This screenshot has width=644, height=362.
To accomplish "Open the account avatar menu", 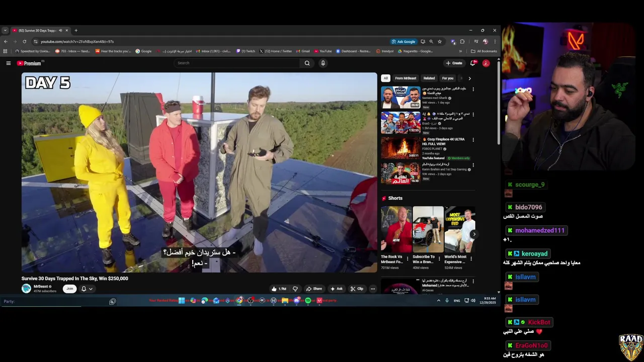I will pyautogui.click(x=486, y=63).
